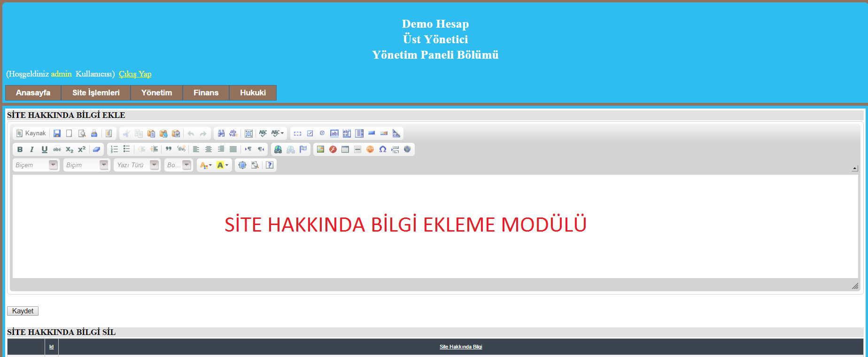The width and height of the screenshot is (868, 357).
Task: Open the Finans menu
Action: 206,93
